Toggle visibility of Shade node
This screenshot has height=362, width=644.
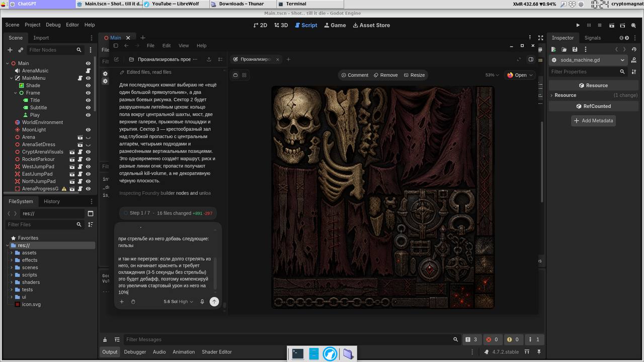tap(88, 85)
